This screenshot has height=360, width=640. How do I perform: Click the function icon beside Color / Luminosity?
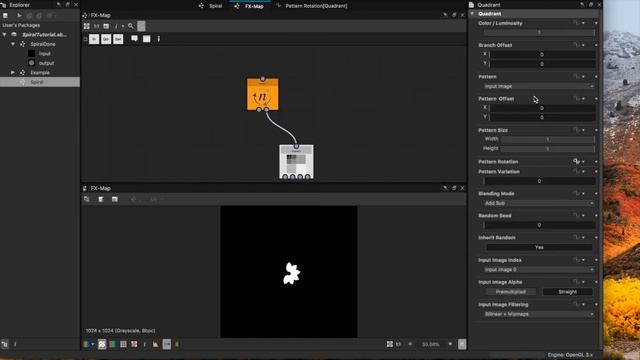coord(576,23)
